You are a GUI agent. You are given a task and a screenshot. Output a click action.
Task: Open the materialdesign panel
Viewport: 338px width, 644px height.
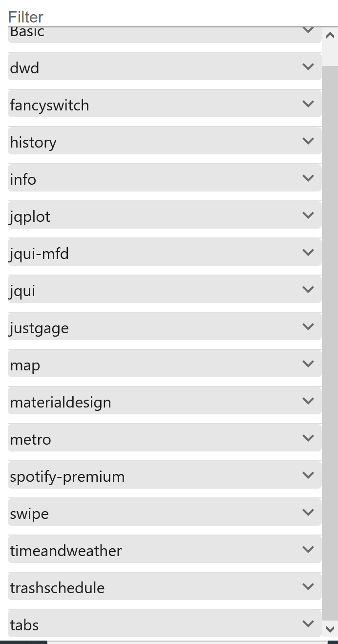(164, 401)
